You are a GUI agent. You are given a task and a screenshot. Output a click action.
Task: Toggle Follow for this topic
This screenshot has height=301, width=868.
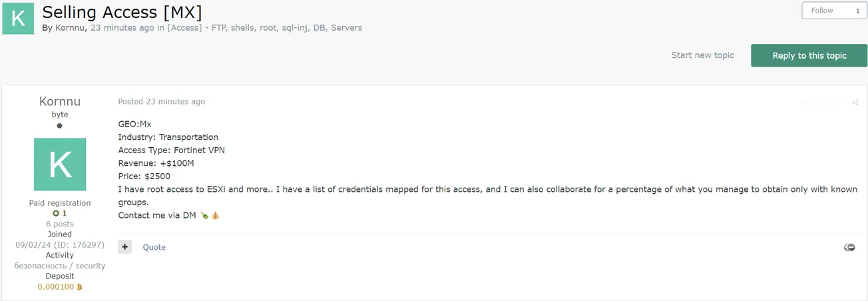[822, 11]
